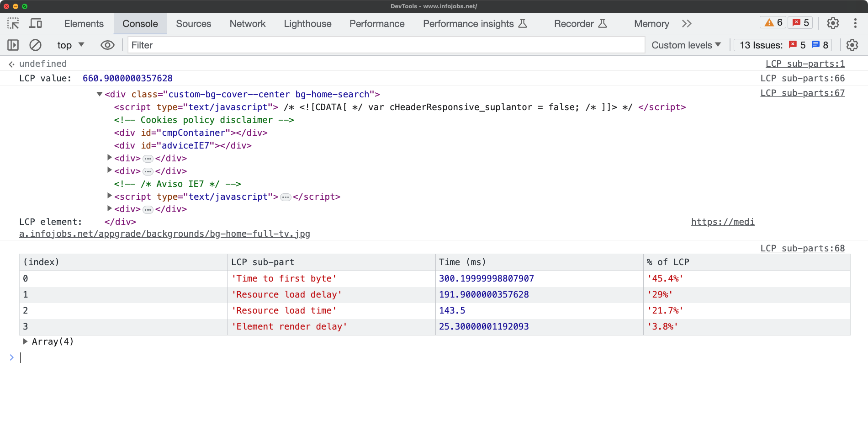Viewport: 868px width, 442px height.
Task: Sort by the % of LCP column header
Action: click(747, 262)
